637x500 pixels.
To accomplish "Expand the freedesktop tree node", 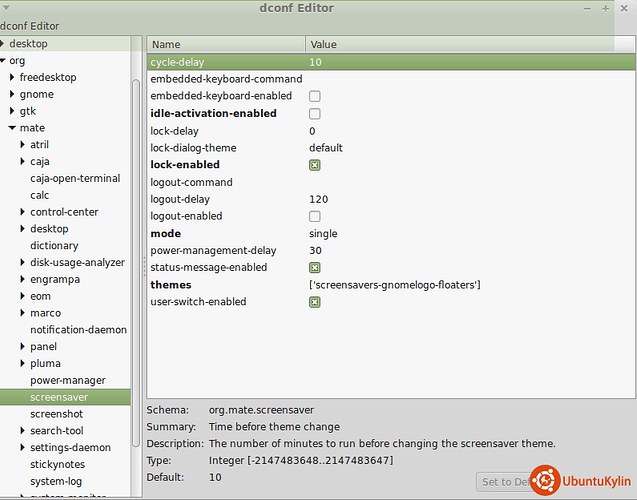I will (12, 77).
